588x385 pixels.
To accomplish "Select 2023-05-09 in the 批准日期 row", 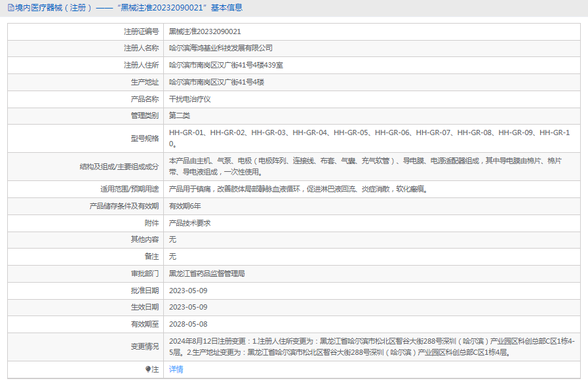I will [x=188, y=291].
